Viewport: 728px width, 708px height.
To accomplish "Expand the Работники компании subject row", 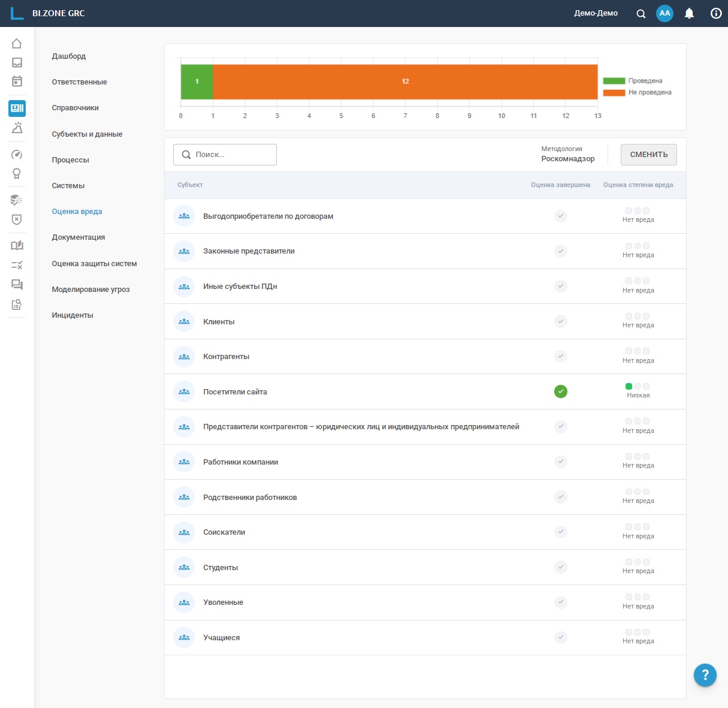I will 240,462.
